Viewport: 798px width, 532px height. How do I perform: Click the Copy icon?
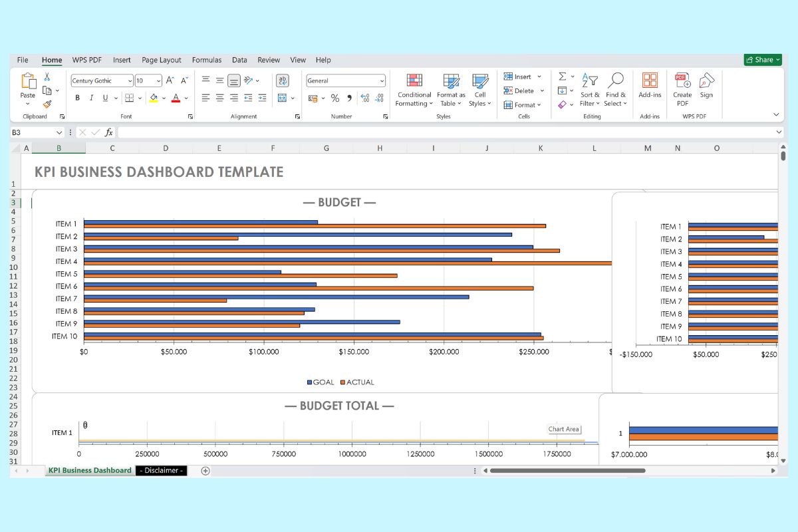click(x=47, y=90)
